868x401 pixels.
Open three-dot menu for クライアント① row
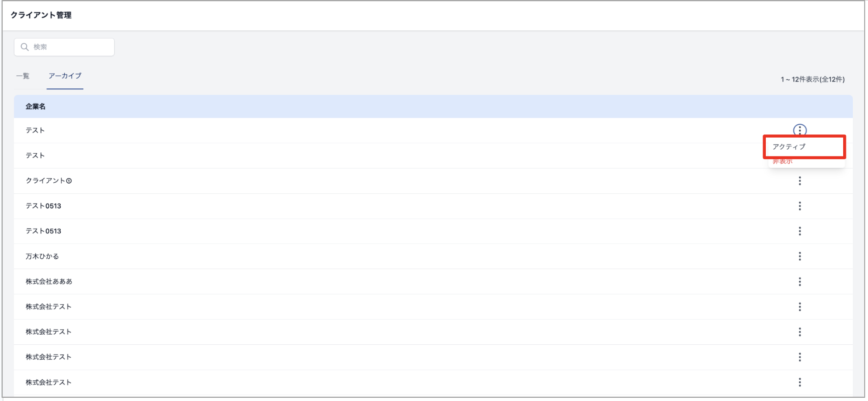(799, 181)
